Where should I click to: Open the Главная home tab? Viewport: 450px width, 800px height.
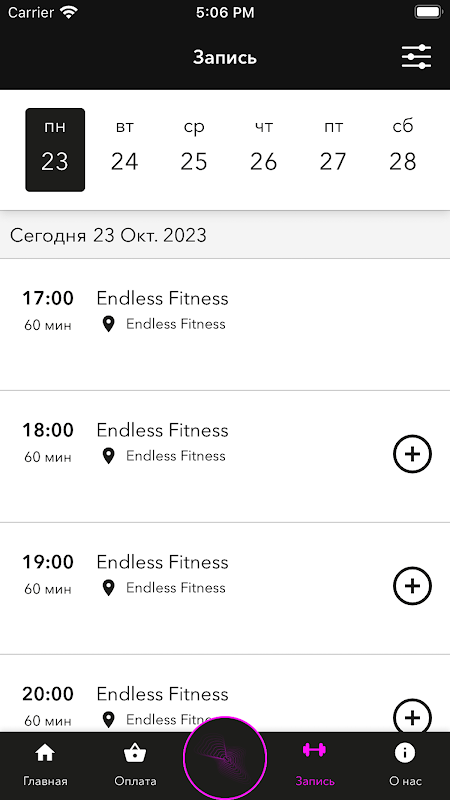[45, 764]
